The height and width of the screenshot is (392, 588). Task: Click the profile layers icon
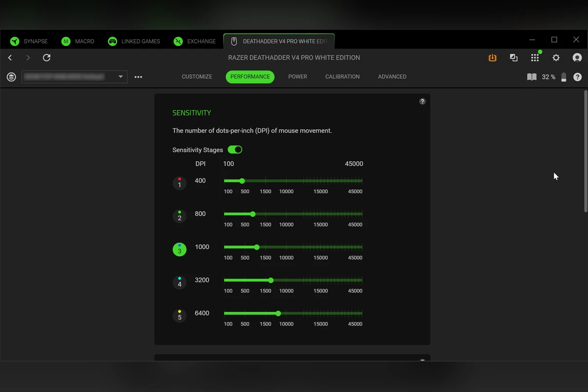pos(11,77)
